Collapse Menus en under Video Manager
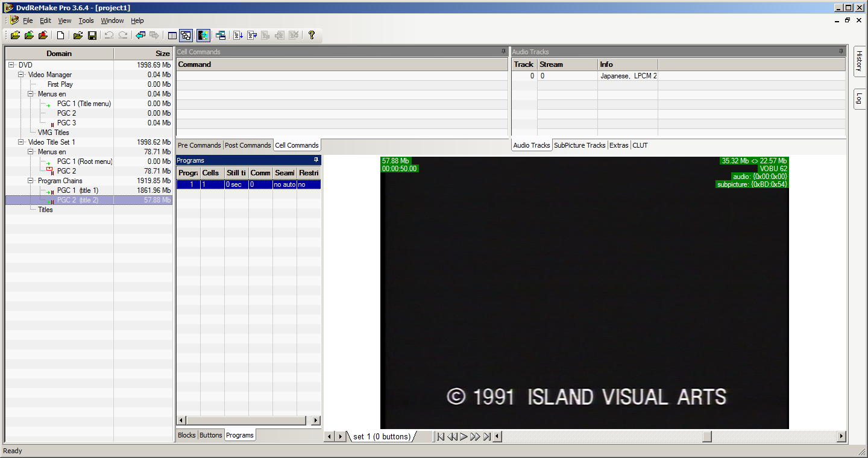This screenshot has width=868, height=458. pos(31,94)
